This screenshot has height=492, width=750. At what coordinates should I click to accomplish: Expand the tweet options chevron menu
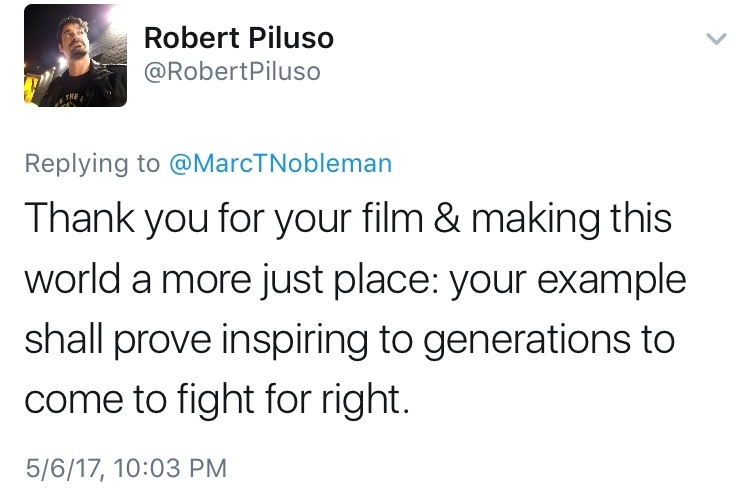[714, 40]
